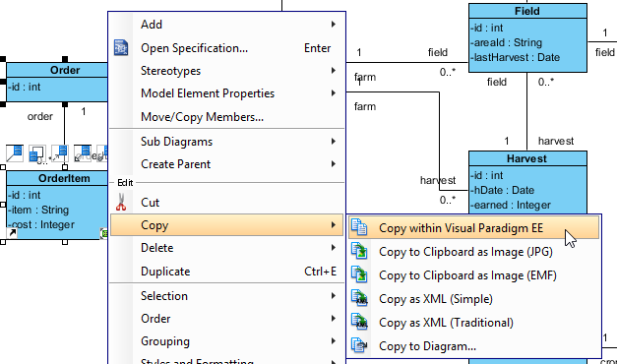Choose Copy to Diagram... option
Screen dimensions: 617x364
click(x=473, y=346)
